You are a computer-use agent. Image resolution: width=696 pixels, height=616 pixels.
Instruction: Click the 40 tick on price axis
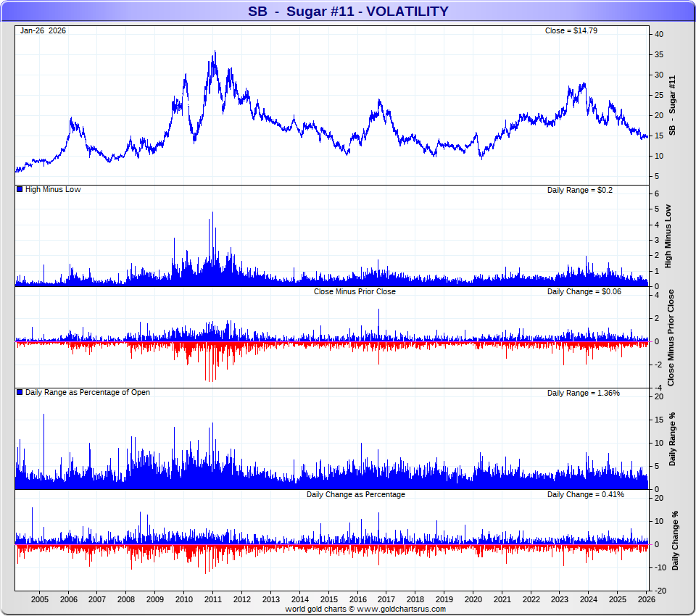(x=659, y=34)
